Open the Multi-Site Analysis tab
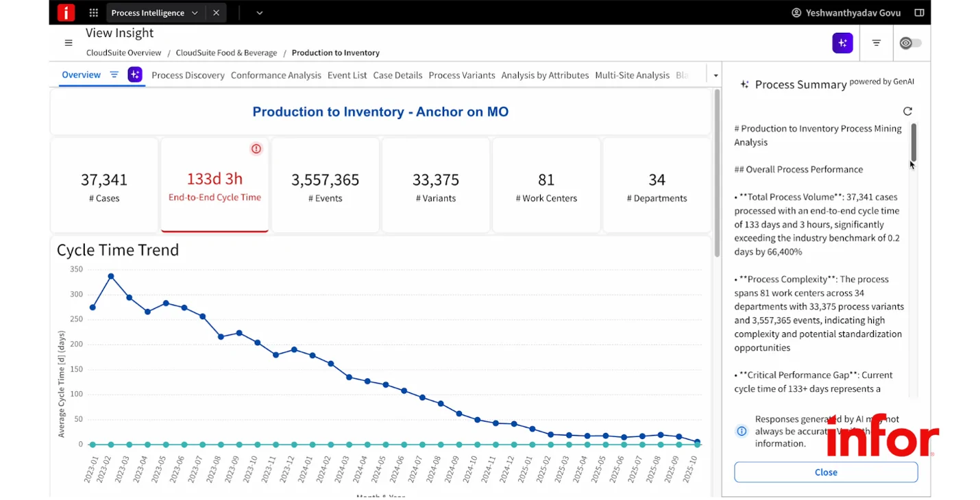The image size is (980, 500). (x=632, y=75)
